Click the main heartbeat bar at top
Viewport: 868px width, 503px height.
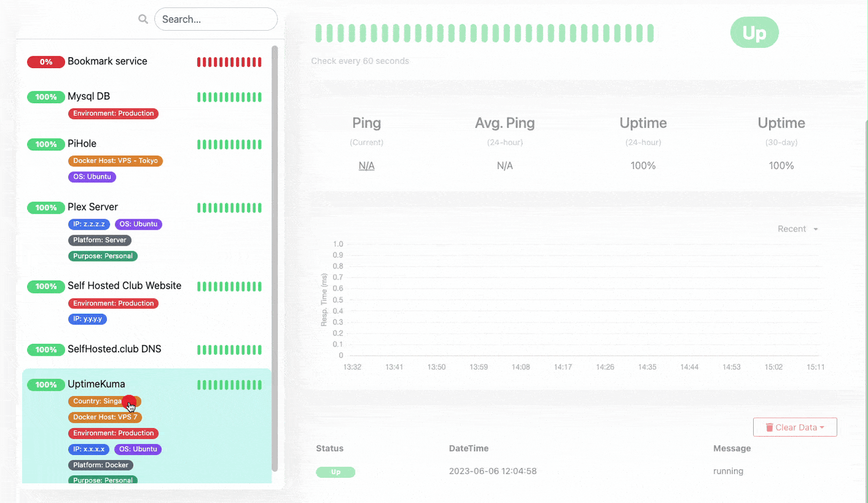pos(485,33)
